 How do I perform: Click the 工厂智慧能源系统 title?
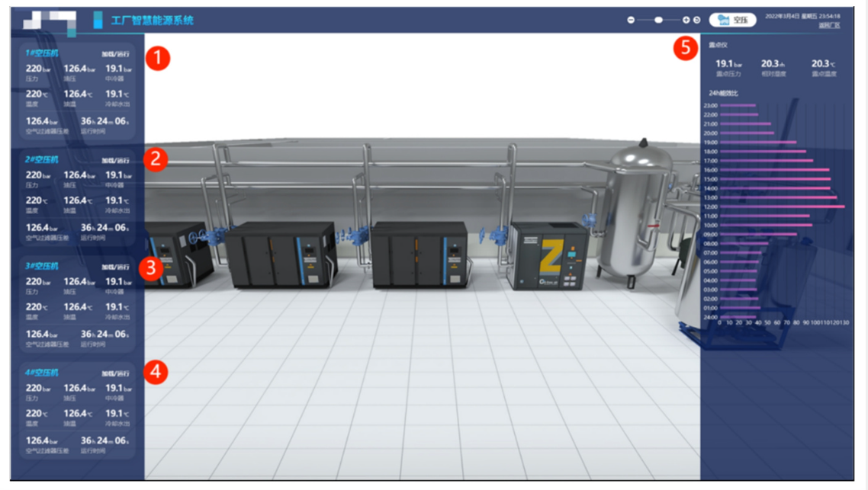(153, 21)
